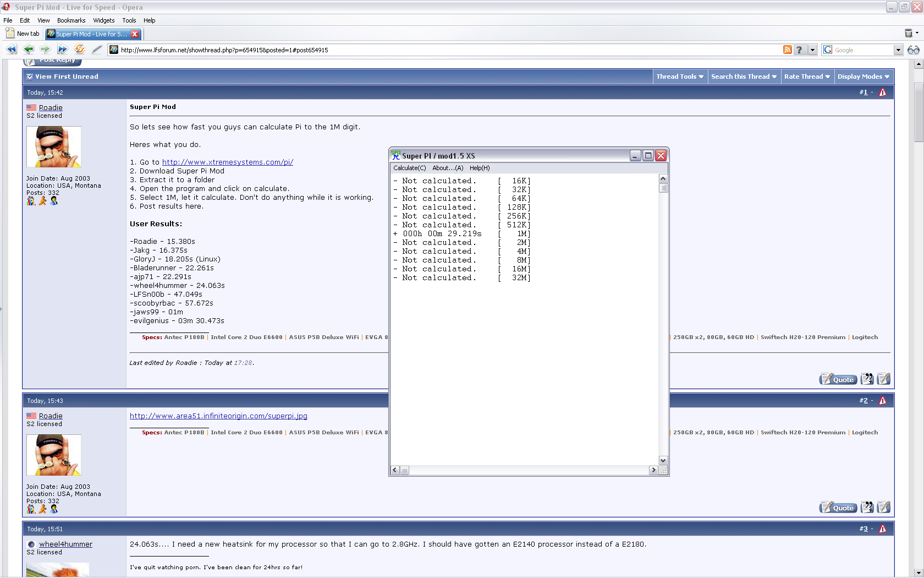The height and width of the screenshot is (578, 924).
Task: Expand the Search this Thread menu
Action: 744,77
